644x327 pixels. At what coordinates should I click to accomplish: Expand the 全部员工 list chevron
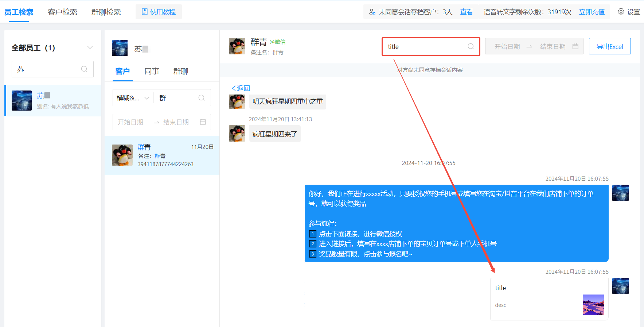coord(90,48)
